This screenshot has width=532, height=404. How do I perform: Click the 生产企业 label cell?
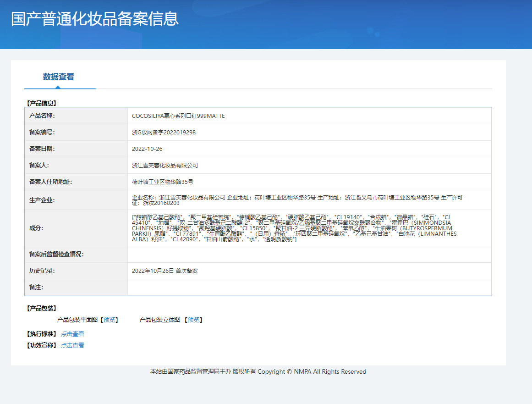click(76, 200)
